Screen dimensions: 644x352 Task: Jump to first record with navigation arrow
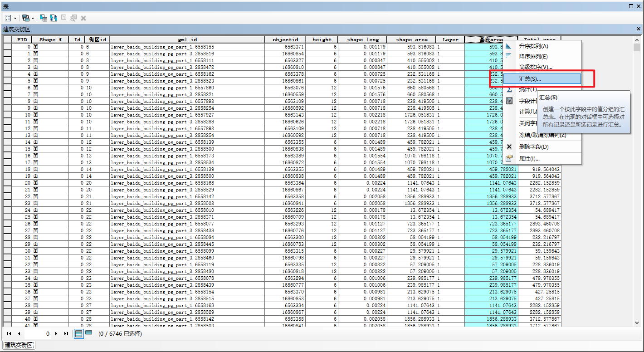pos(9,334)
